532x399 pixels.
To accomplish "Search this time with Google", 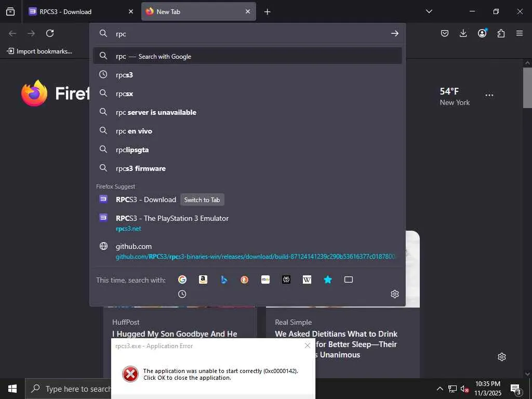I will click(x=182, y=280).
